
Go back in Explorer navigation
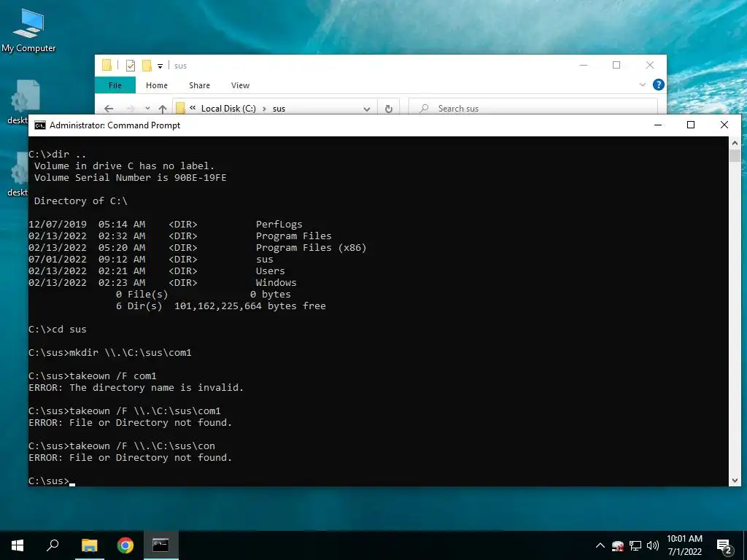pos(109,109)
